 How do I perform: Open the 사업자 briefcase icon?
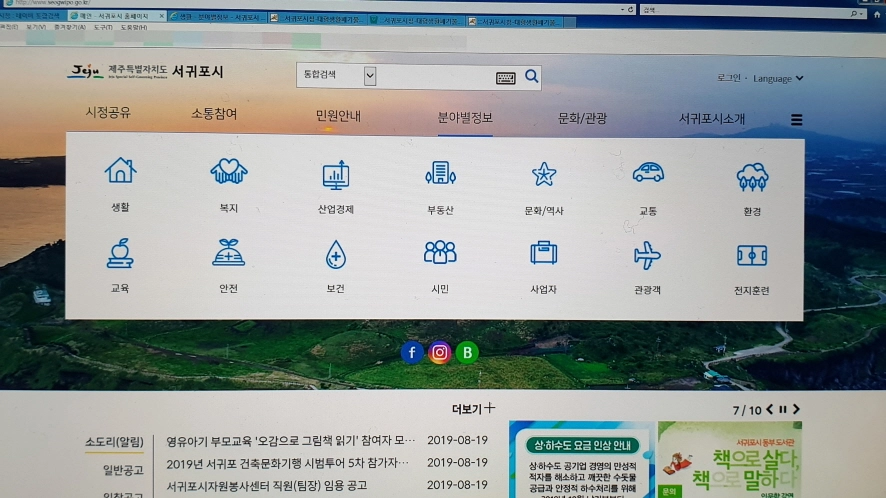[x=544, y=253]
